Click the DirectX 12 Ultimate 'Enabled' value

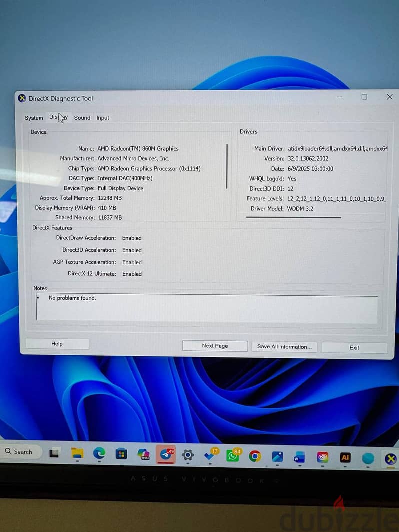click(132, 274)
